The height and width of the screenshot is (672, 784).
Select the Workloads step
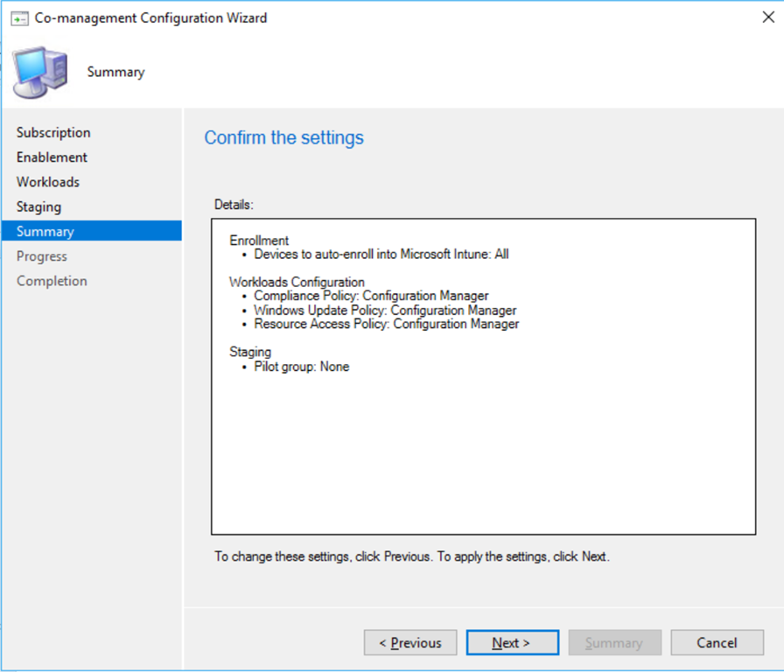tap(48, 182)
